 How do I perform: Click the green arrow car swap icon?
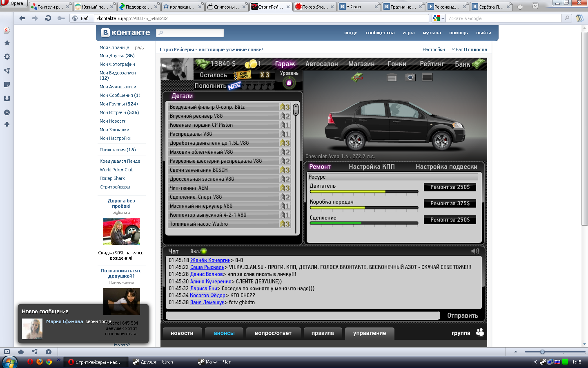[357, 77]
